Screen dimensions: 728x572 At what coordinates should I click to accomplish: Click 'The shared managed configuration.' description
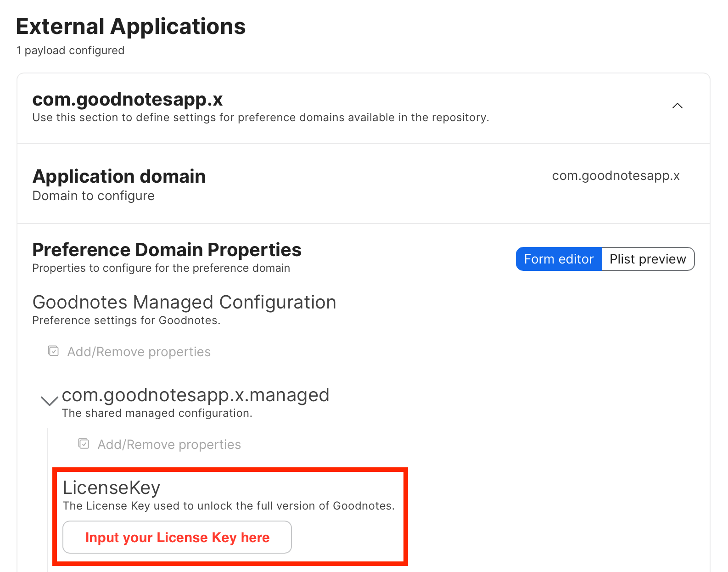pyautogui.click(x=157, y=413)
